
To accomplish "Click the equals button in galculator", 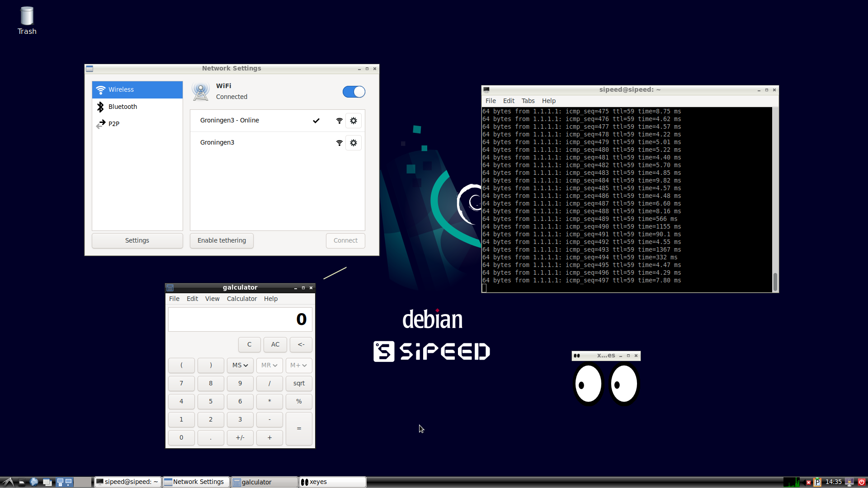I will (299, 428).
